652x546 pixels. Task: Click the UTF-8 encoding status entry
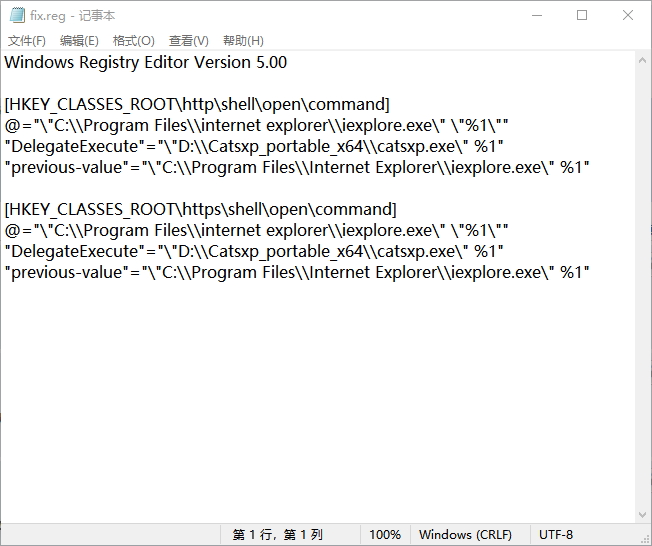point(556,534)
